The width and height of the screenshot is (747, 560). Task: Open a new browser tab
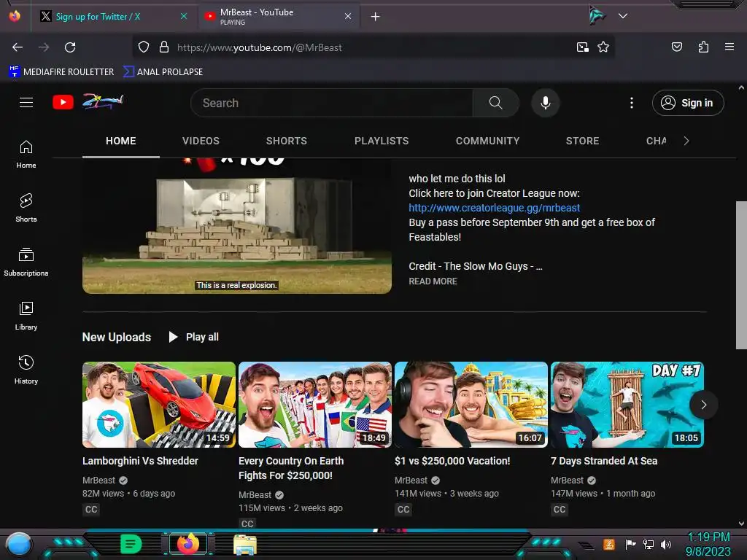pyautogui.click(x=376, y=17)
